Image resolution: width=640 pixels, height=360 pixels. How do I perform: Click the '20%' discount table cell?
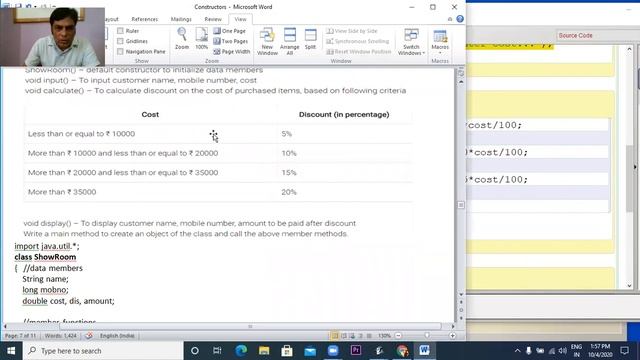[345, 192]
